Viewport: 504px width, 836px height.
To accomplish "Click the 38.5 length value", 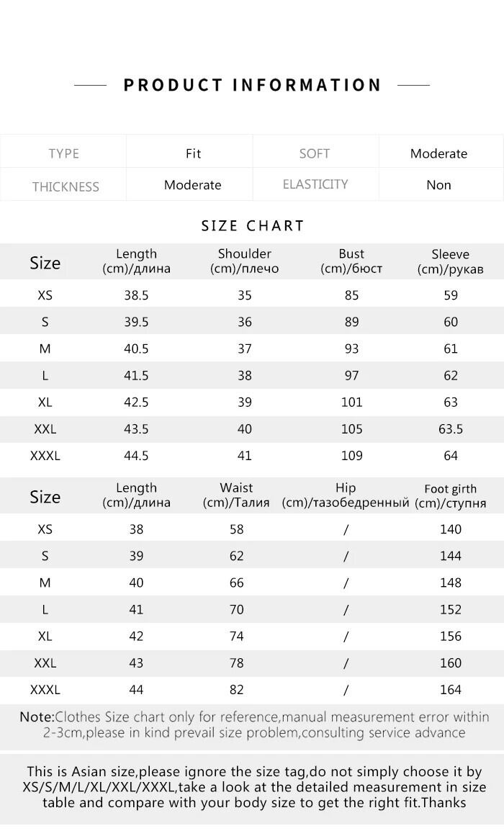I will click(136, 295).
